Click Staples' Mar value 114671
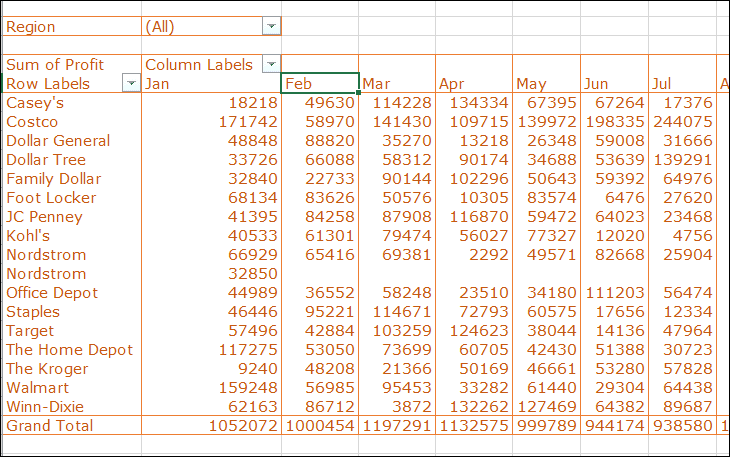Viewport: 730px width, 457px height. click(402, 312)
